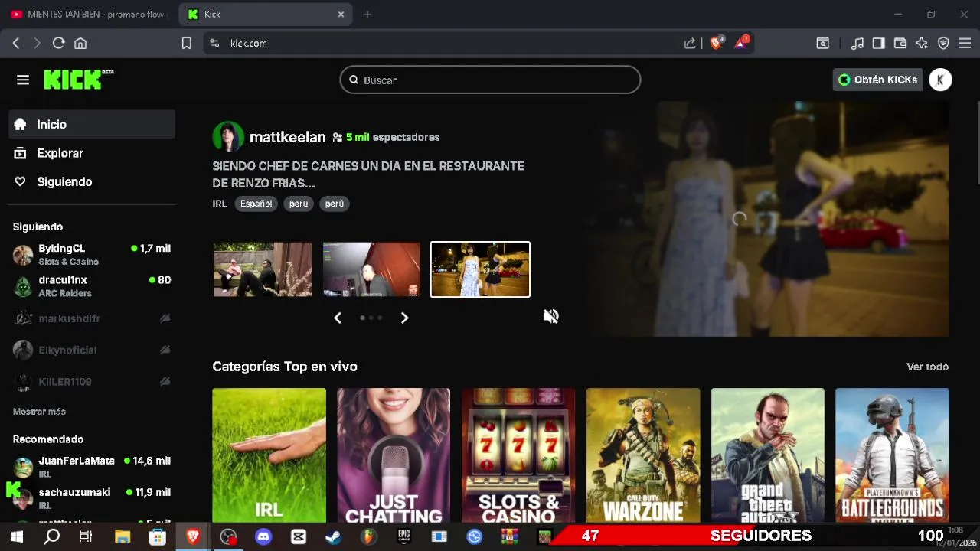Click the perú accented tag
This screenshot has width=980, height=551.
(x=335, y=204)
